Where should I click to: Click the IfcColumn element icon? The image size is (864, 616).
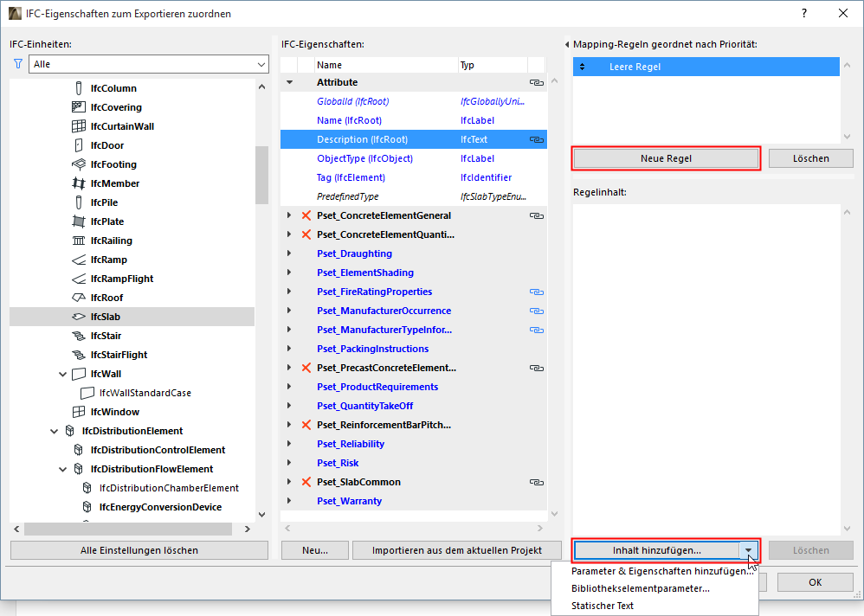(x=79, y=88)
